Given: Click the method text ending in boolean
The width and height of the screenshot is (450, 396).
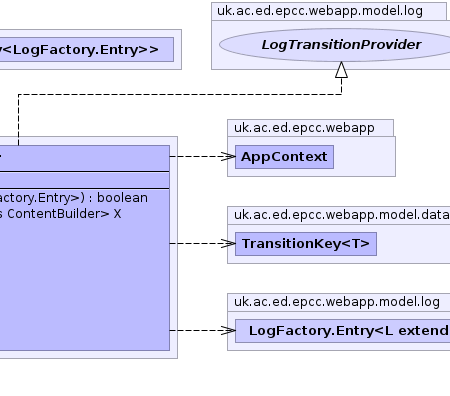Looking at the screenshot, I should coord(74,198).
